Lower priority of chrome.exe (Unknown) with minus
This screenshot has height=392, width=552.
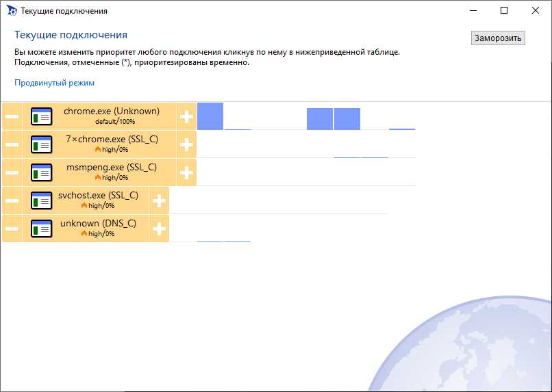pos(12,116)
